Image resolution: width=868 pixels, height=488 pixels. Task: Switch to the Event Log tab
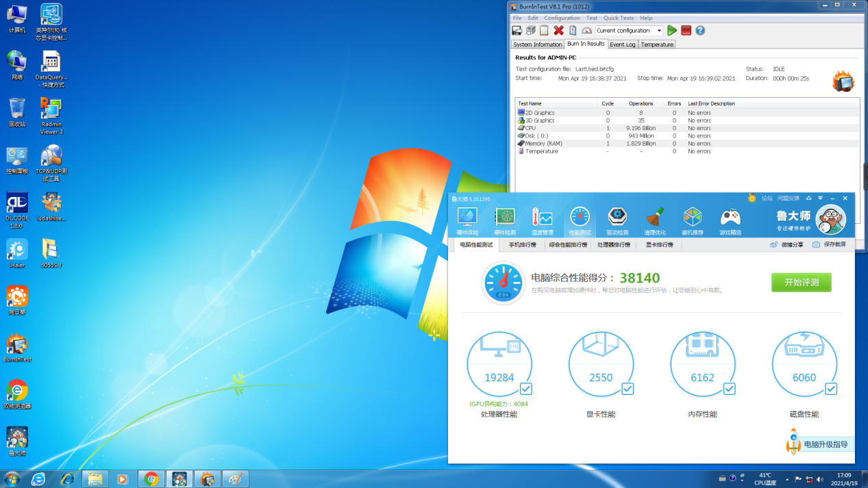click(622, 44)
